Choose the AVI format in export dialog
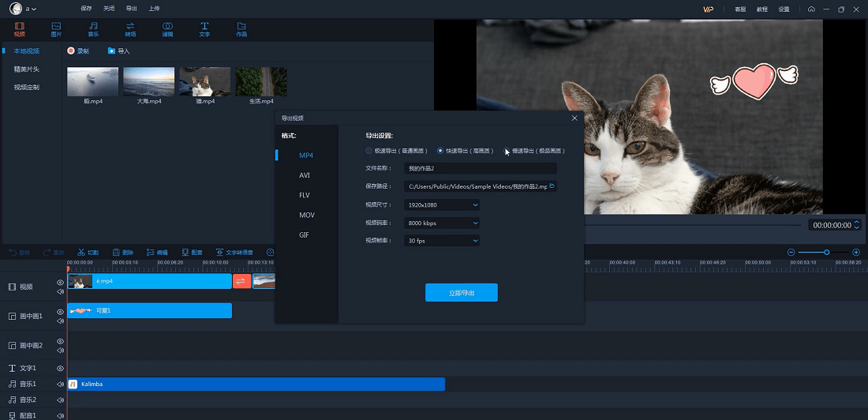This screenshot has height=420, width=868. 305,175
